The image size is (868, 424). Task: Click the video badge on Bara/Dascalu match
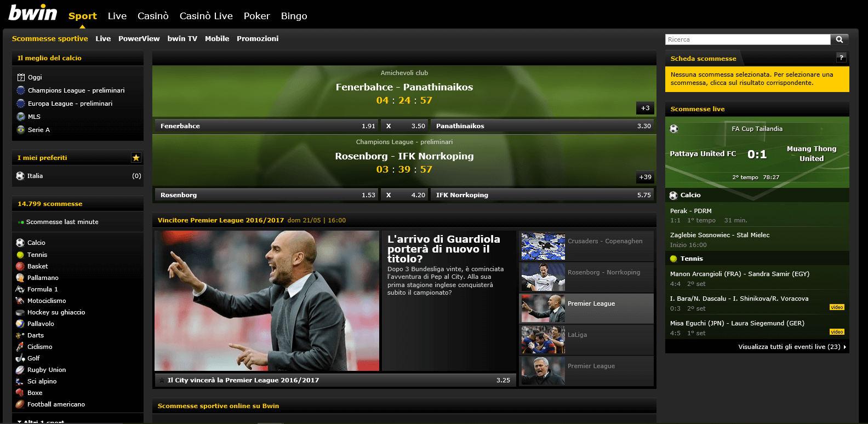coord(837,307)
